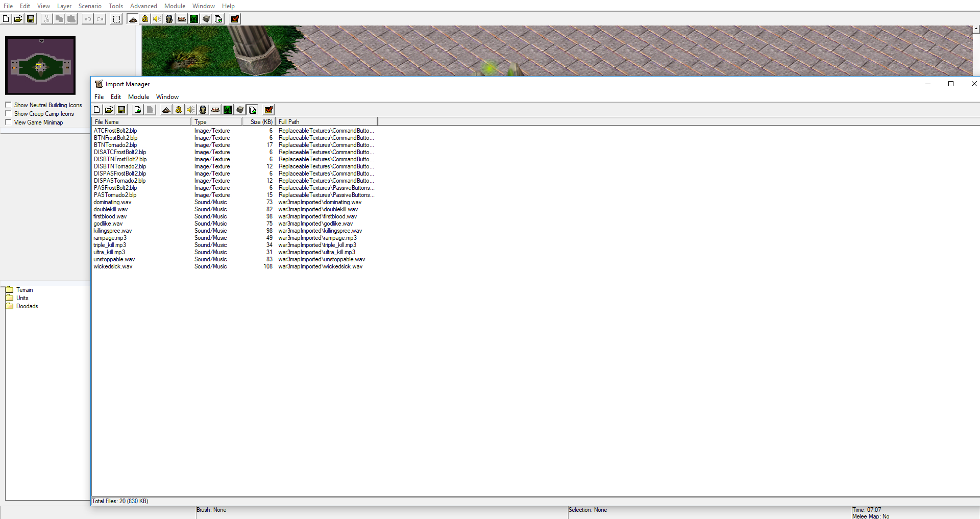Enable Show Neutral Building Icons checkbox
This screenshot has height=519, width=980.
[x=8, y=105]
